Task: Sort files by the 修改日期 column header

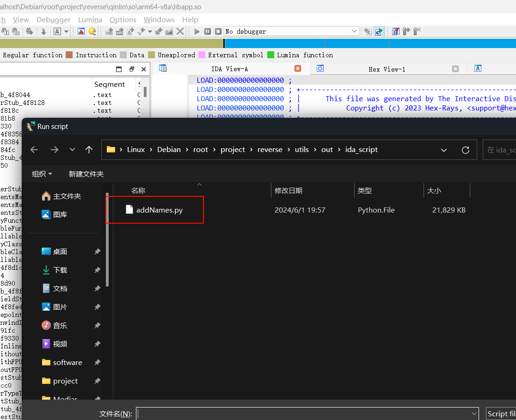Action: 289,190
